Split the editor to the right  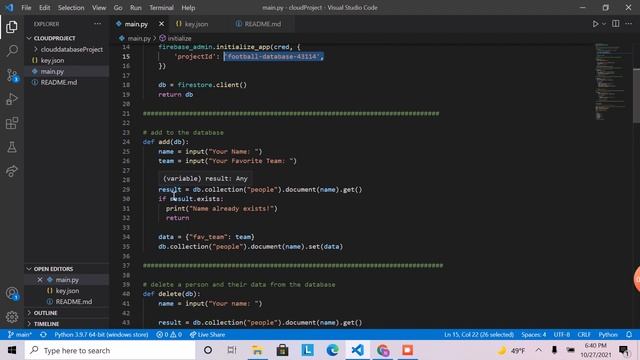click(616, 24)
